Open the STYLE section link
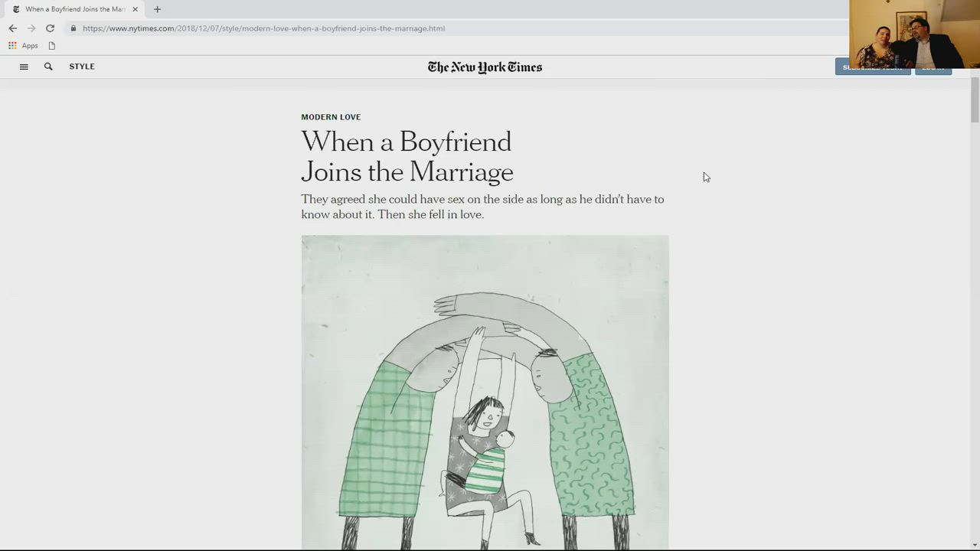980x551 pixels. (x=82, y=67)
